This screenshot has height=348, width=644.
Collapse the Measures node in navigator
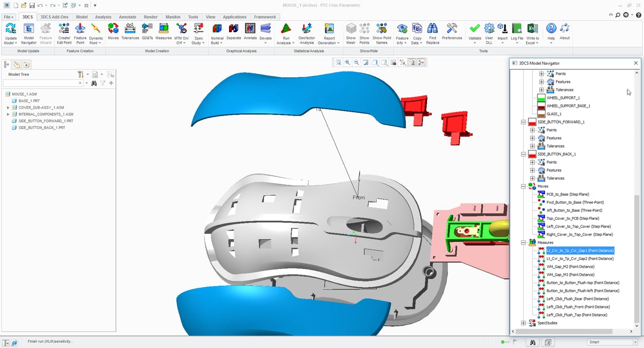523,243
